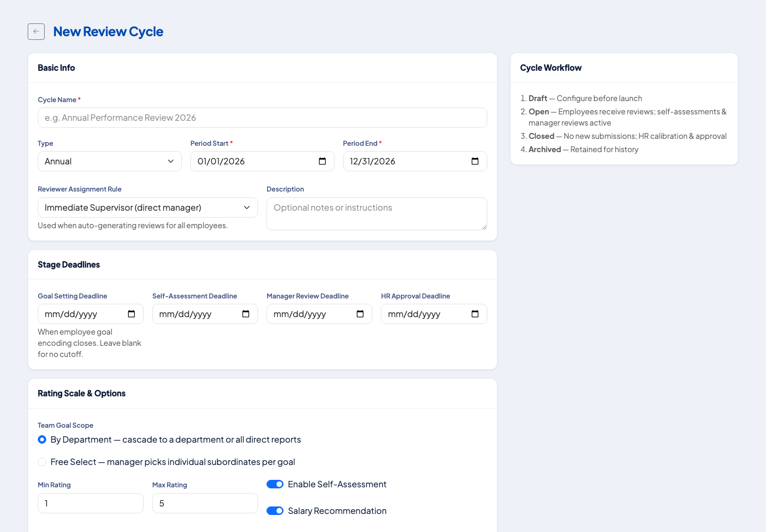The image size is (766, 532).
Task: Click Self-Assessment Deadline date field
Action: pyautogui.click(x=205, y=314)
